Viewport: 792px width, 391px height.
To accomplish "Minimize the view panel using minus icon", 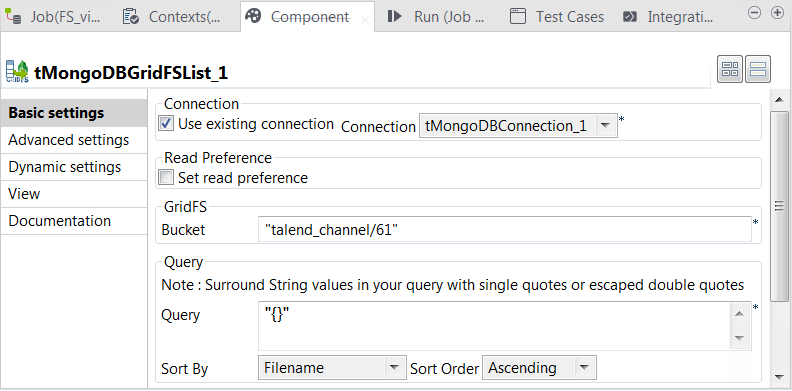I will click(754, 13).
